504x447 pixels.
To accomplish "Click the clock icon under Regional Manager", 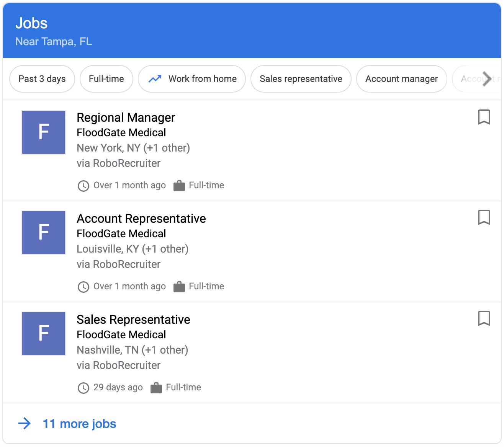I will point(83,186).
